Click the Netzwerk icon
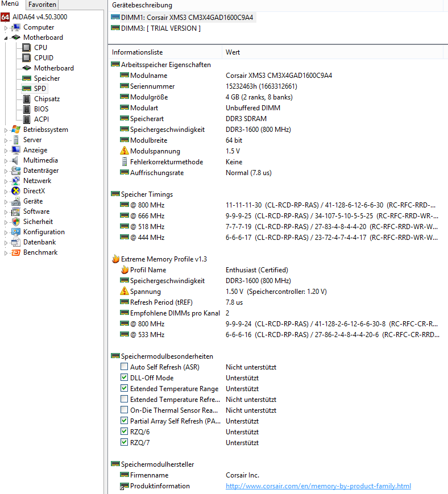Image resolution: width=448 pixels, height=494 pixels. [x=16, y=181]
